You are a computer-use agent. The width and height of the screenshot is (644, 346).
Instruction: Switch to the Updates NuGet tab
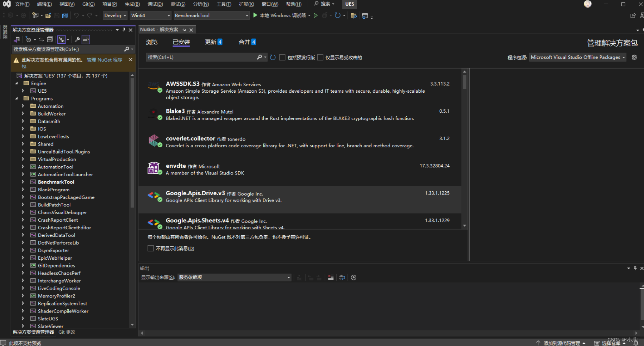click(213, 42)
